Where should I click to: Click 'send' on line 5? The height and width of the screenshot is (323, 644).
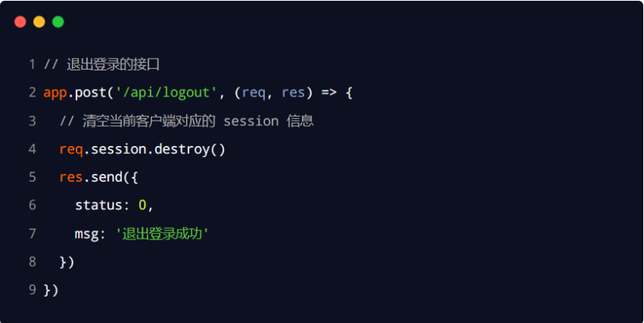tap(107, 177)
